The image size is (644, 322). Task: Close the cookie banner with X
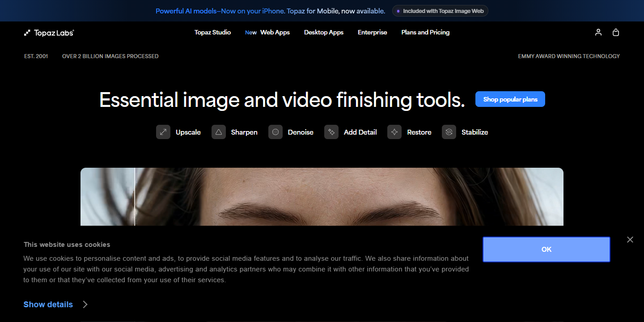click(x=630, y=240)
